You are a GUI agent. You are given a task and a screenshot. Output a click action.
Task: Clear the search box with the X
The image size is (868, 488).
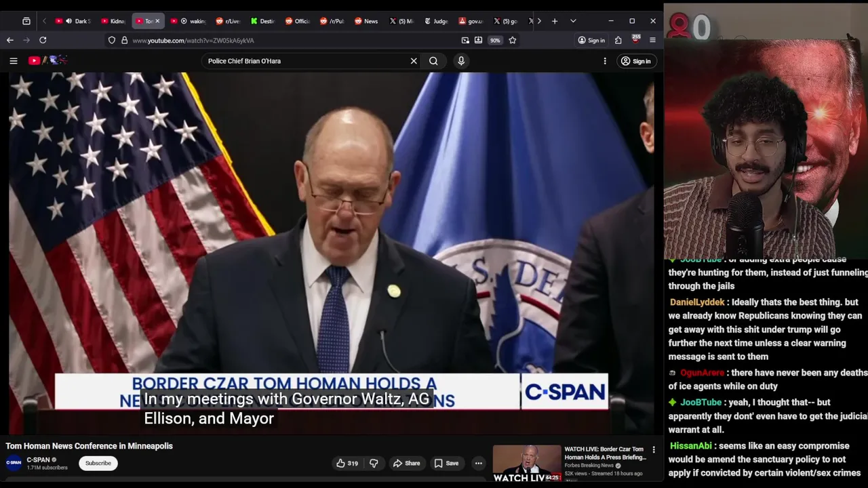(x=414, y=61)
